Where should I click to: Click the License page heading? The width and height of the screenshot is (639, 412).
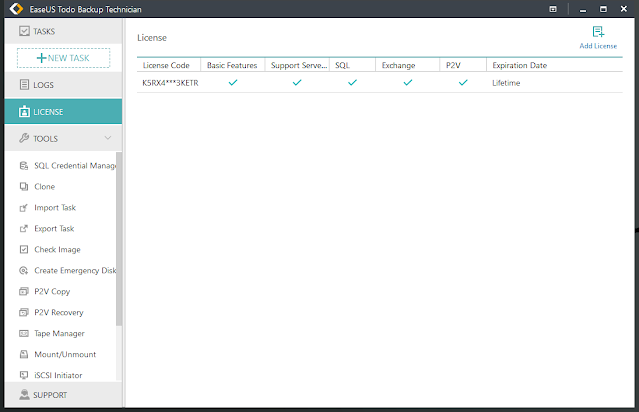coord(152,37)
